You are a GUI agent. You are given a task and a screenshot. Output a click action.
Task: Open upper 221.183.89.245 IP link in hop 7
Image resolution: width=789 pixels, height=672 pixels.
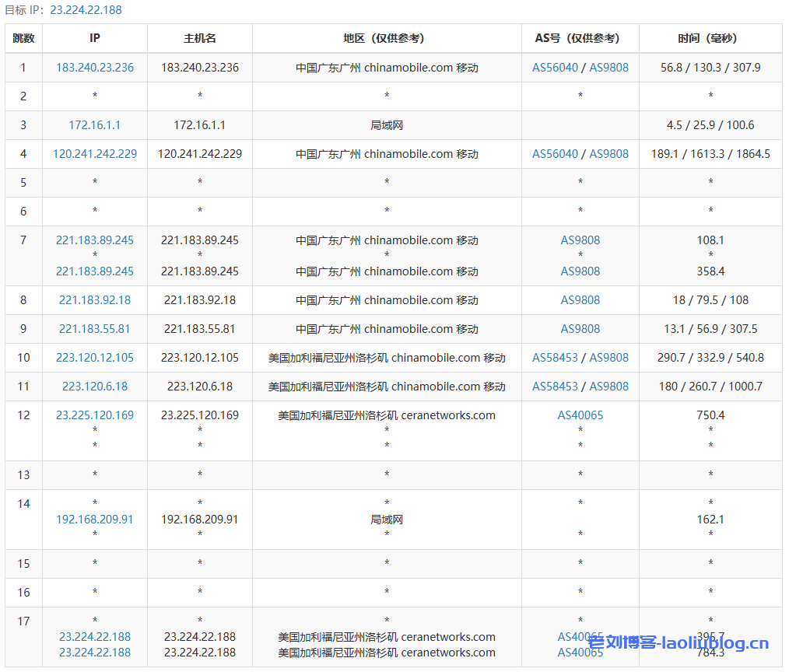click(95, 240)
